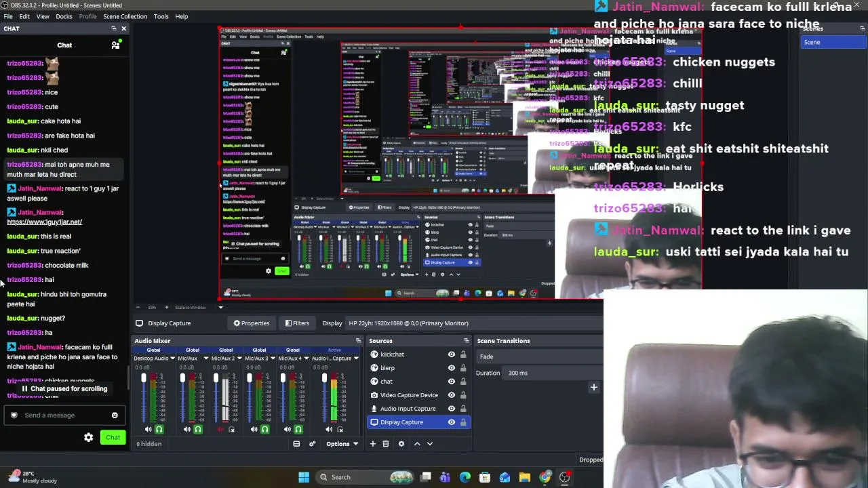Image resolution: width=868 pixels, height=488 pixels.
Task: Open the emoji picker in chat
Action: point(115,415)
